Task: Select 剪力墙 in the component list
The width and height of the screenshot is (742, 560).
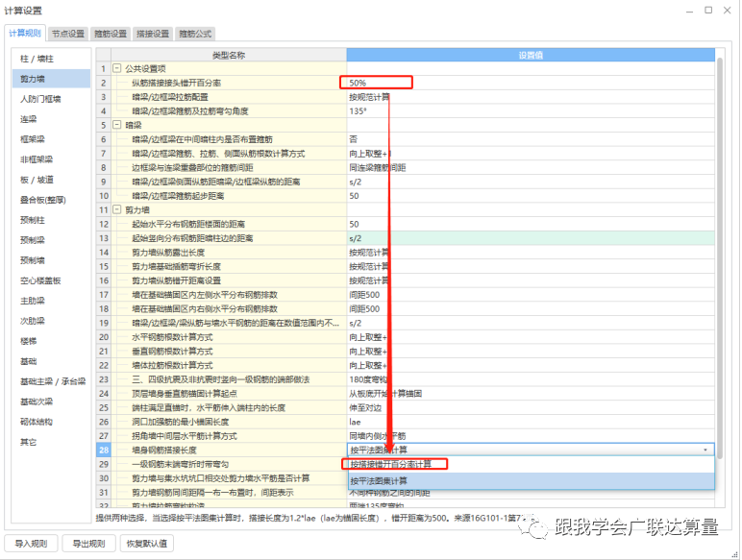Action: 51,79
